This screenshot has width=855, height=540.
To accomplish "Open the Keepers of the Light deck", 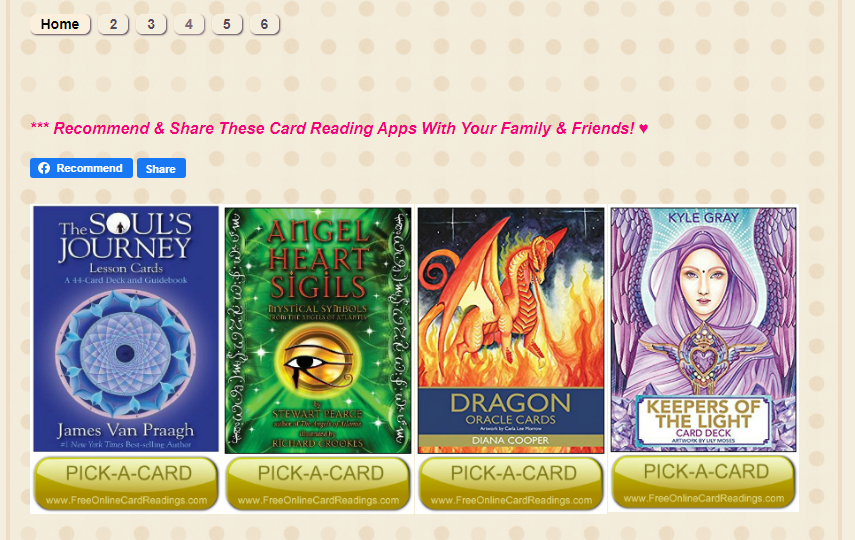I will pyautogui.click(x=703, y=329).
